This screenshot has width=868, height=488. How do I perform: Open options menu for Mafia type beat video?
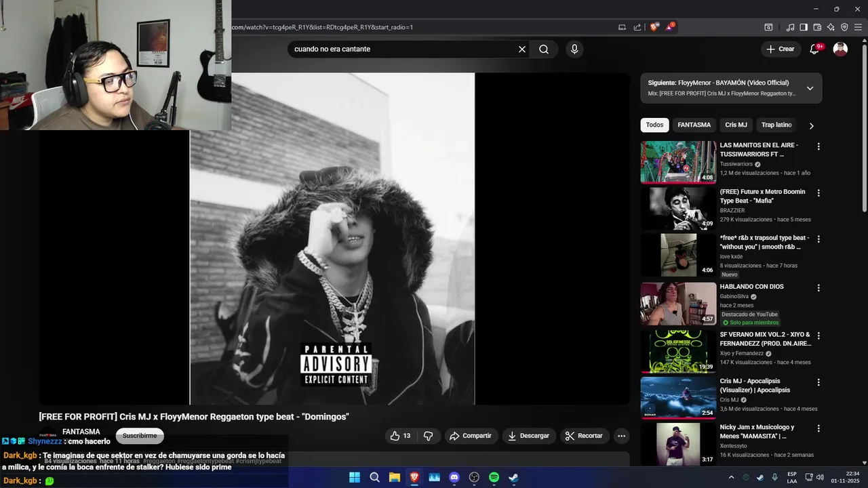pyautogui.click(x=818, y=193)
